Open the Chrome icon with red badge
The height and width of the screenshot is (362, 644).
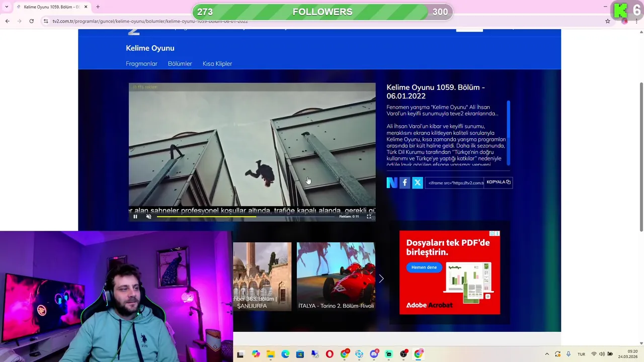coord(345,354)
